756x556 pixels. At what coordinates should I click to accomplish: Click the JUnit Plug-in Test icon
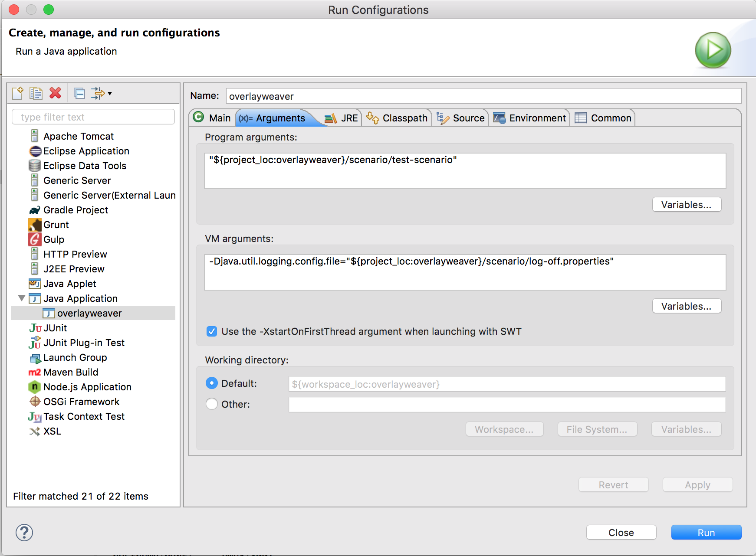point(35,342)
